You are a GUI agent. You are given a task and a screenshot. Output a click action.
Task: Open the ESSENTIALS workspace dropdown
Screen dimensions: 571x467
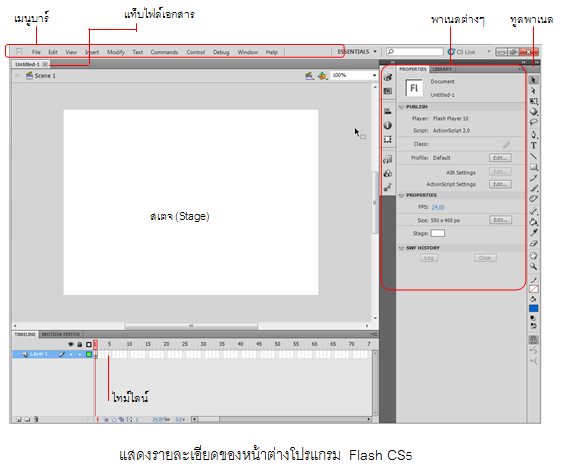click(x=357, y=52)
